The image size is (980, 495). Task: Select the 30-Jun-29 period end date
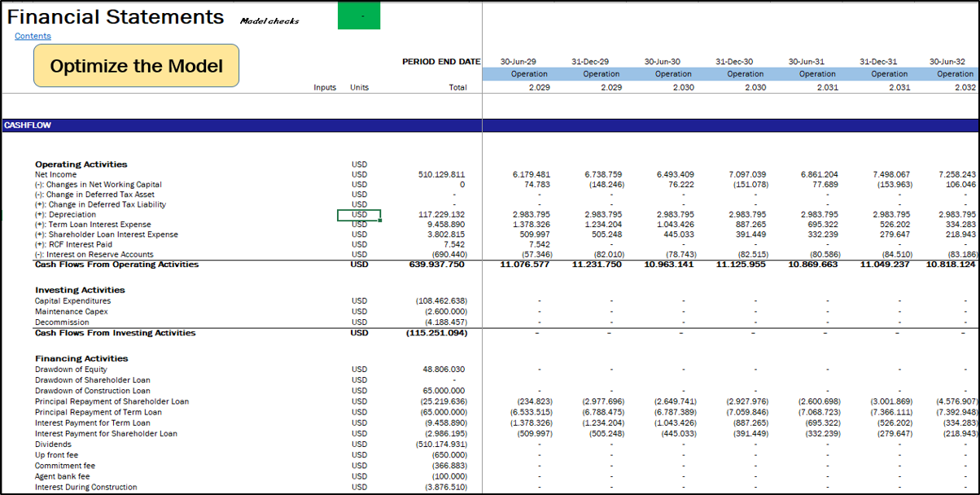pos(518,62)
